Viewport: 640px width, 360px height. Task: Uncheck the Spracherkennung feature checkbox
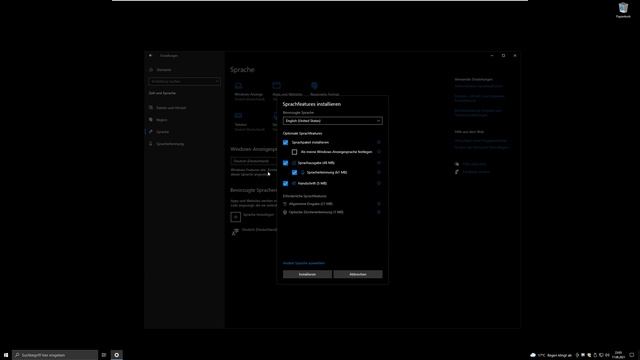click(294, 172)
